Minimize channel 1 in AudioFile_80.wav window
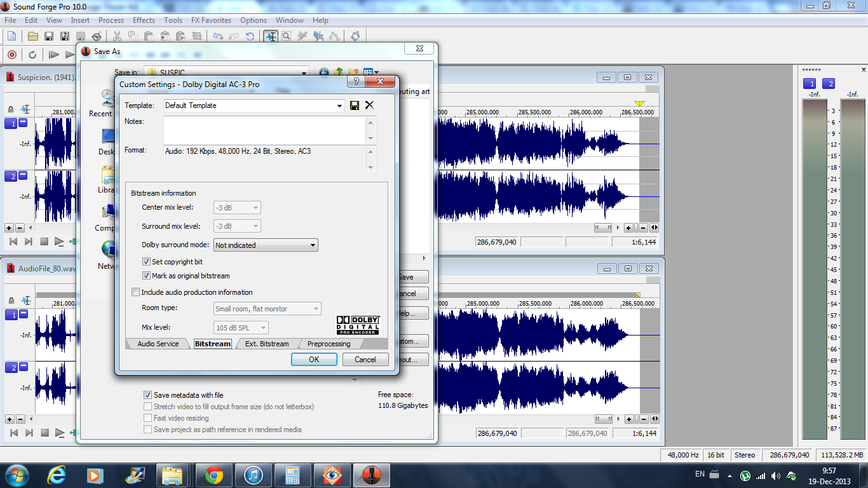Screen dimensions: 868x488 (23, 314)
